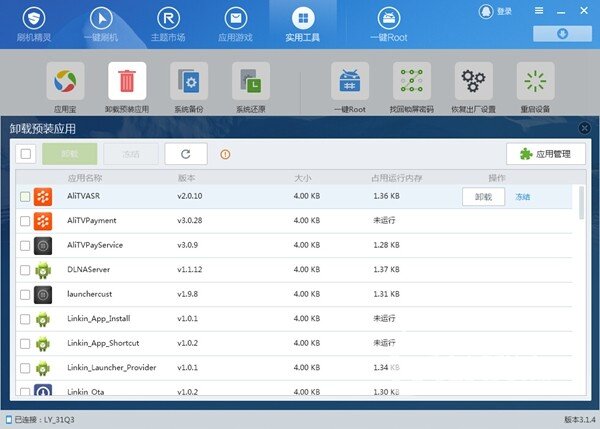Click the Linkin_Launcher_Provider android icon
Image resolution: width=600 pixels, height=429 pixels.
[x=43, y=368]
